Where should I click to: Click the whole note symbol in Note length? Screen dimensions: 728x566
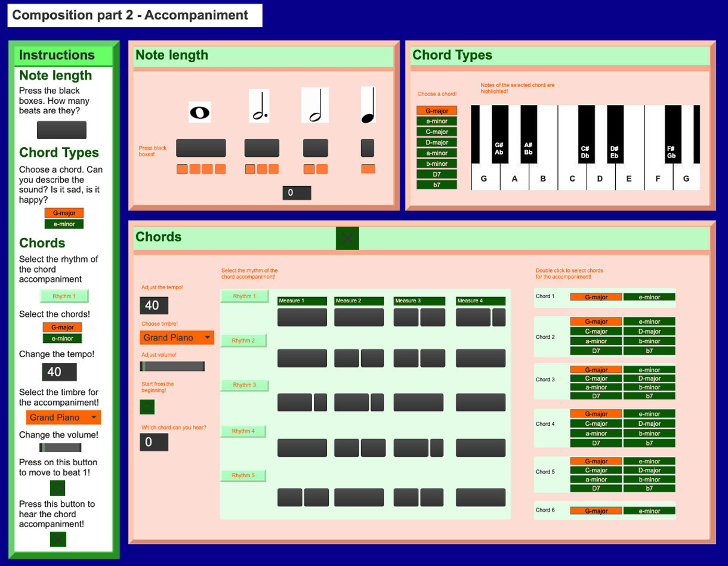200,112
